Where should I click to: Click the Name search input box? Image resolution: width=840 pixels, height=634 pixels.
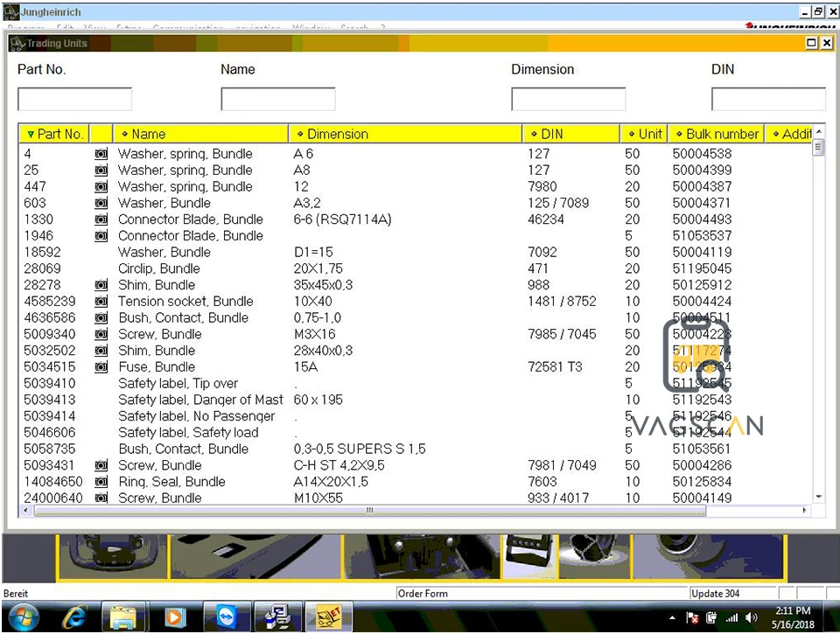click(x=278, y=100)
